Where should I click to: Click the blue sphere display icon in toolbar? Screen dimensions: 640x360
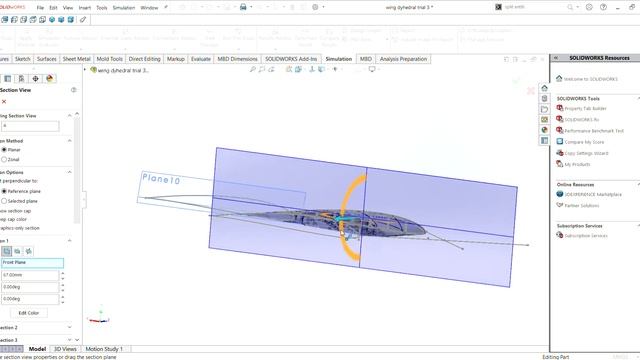coord(52,19)
